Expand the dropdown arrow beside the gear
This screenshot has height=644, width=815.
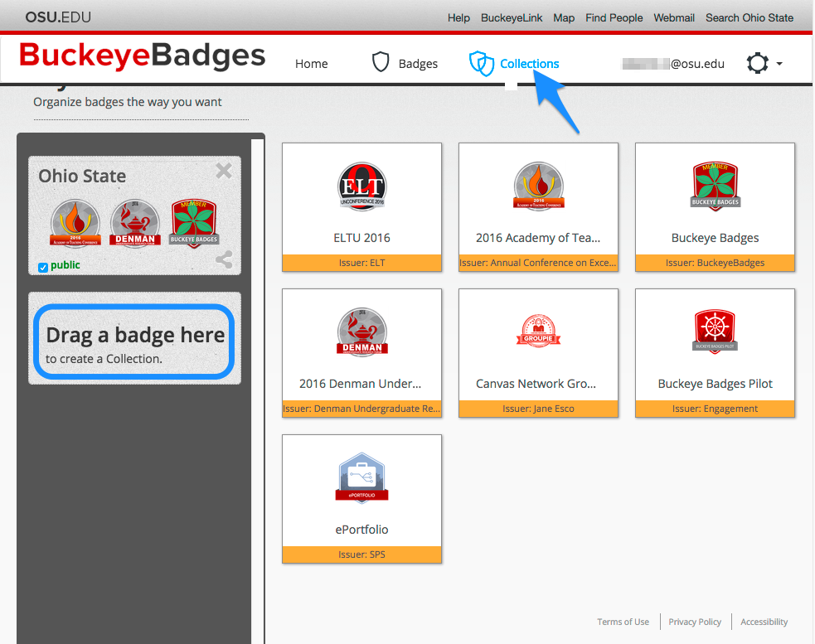pos(779,64)
